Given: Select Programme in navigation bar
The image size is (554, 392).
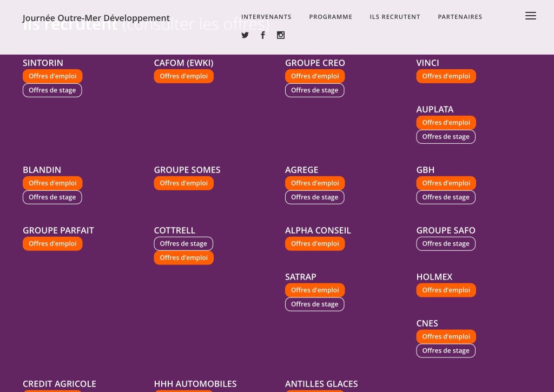Looking at the screenshot, I should (x=331, y=17).
